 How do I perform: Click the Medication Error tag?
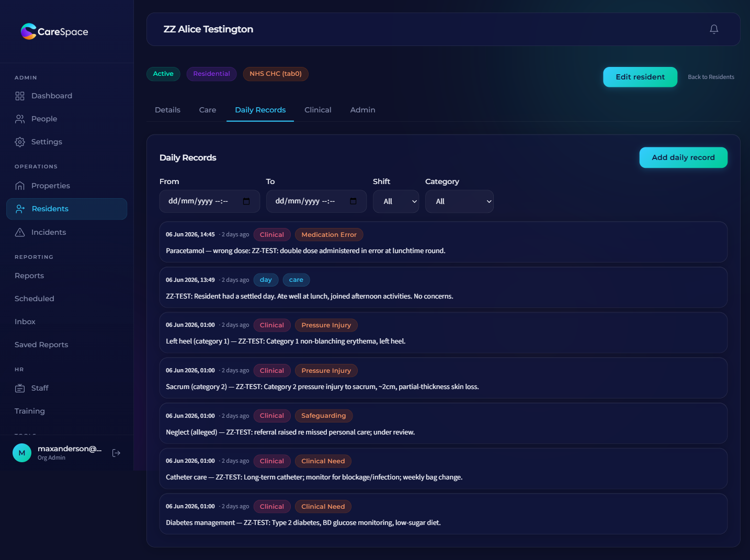329,235
